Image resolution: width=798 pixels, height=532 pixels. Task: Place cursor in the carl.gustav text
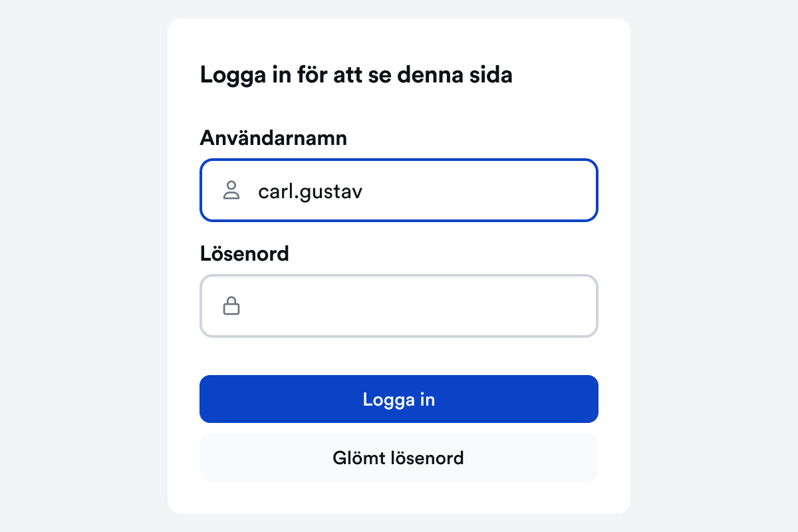point(311,192)
